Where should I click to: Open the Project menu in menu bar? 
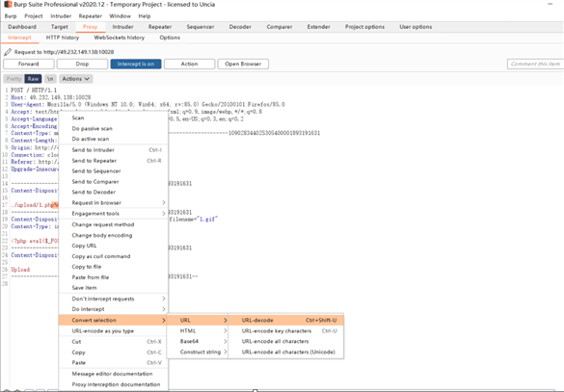[34, 16]
